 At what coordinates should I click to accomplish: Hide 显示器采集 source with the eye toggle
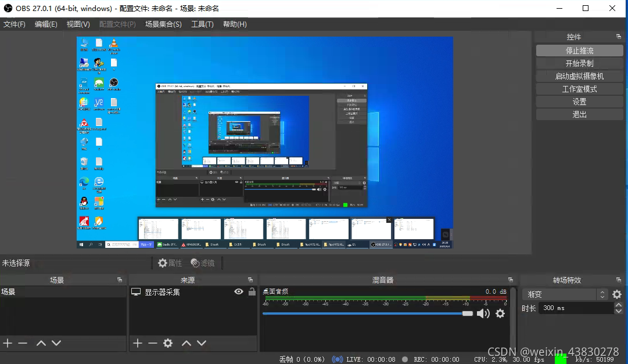click(238, 292)
